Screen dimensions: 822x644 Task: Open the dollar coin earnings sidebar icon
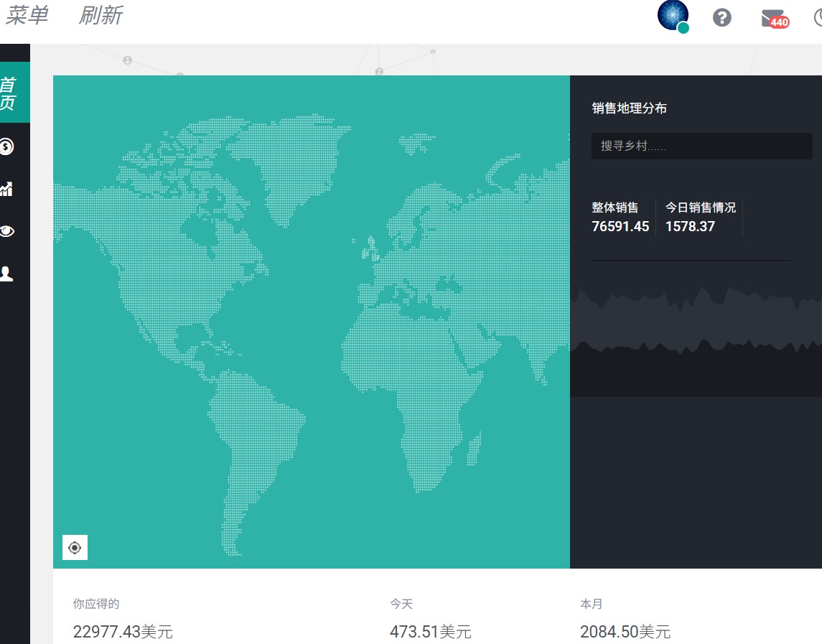6,147
